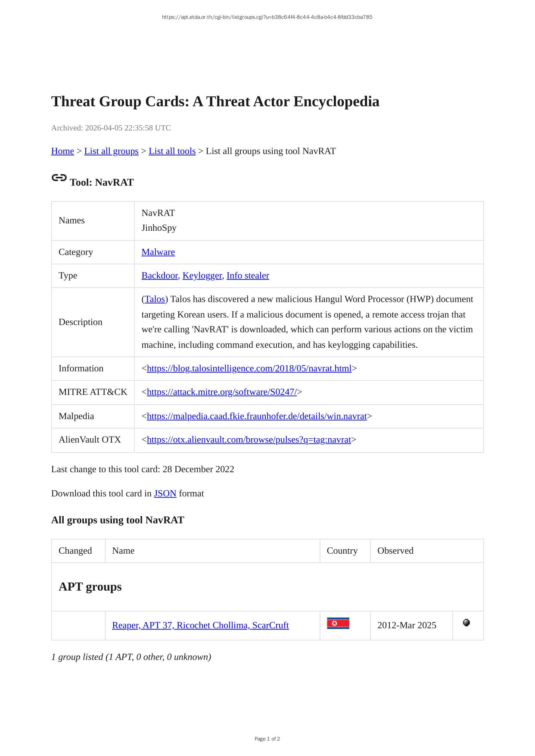
Task: Open the Malpedia win.navrat link
Action: [257, 416]
